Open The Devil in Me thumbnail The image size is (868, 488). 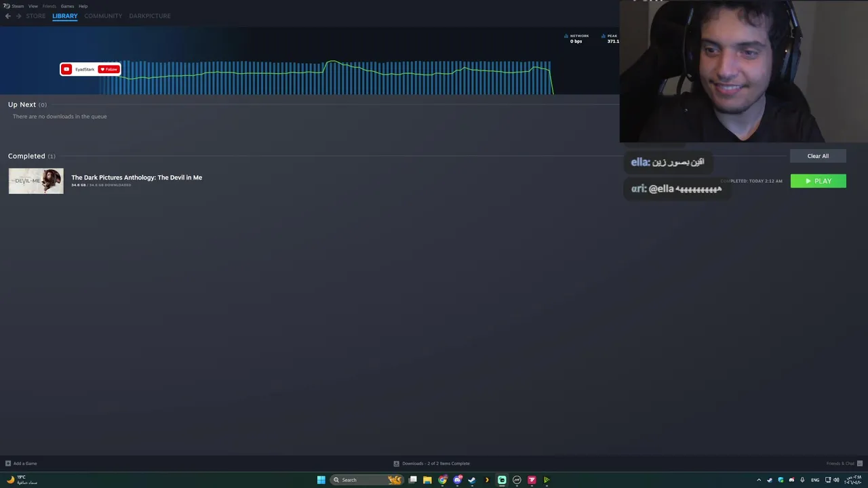click(36, 181)
